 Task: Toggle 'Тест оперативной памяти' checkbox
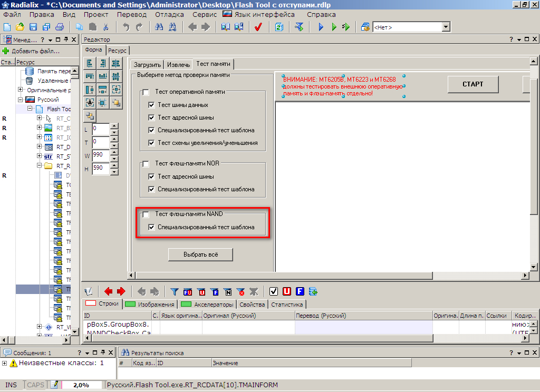coord(146,92)
